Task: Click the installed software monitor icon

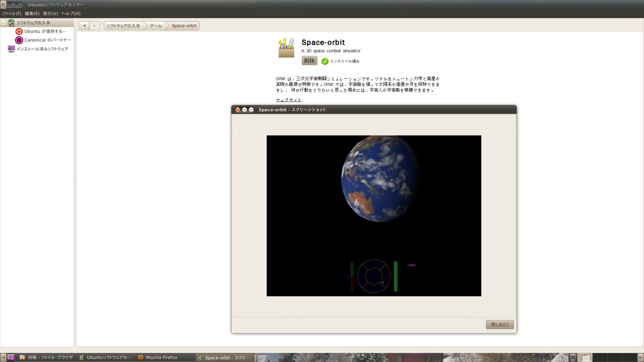Action: (11, 49)
